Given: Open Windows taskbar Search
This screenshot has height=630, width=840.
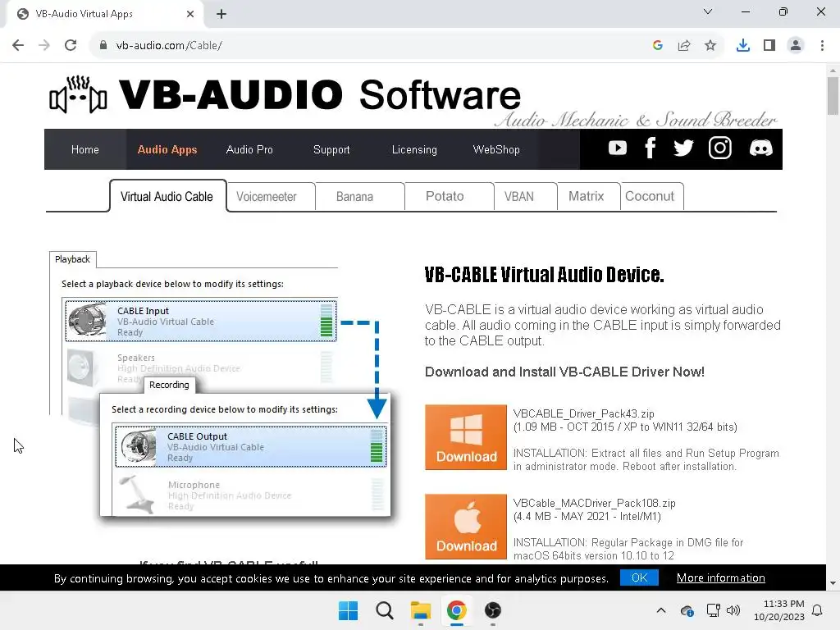Looking at the screenshot, I should coord(384,610).
